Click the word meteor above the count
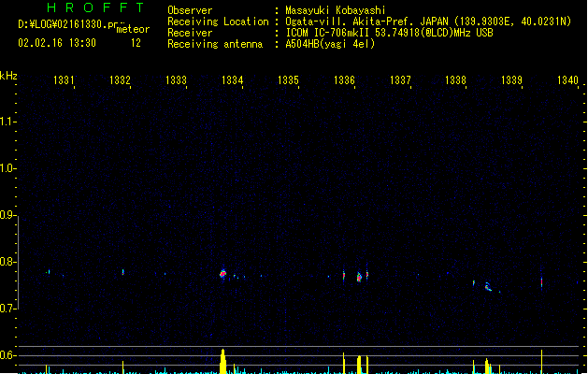The image size is (588, 374). tap(133, 29)
